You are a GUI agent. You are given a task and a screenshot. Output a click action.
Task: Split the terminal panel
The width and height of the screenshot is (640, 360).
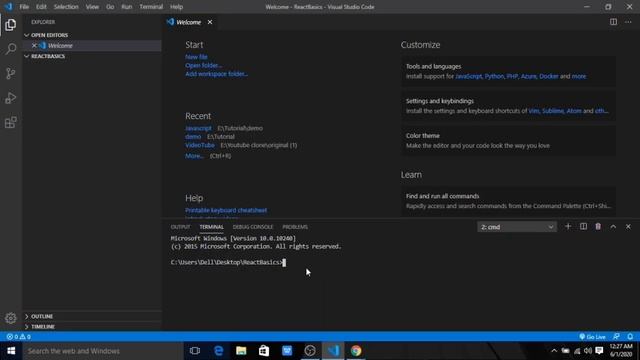pyautogui.click(x=583, y=227)
